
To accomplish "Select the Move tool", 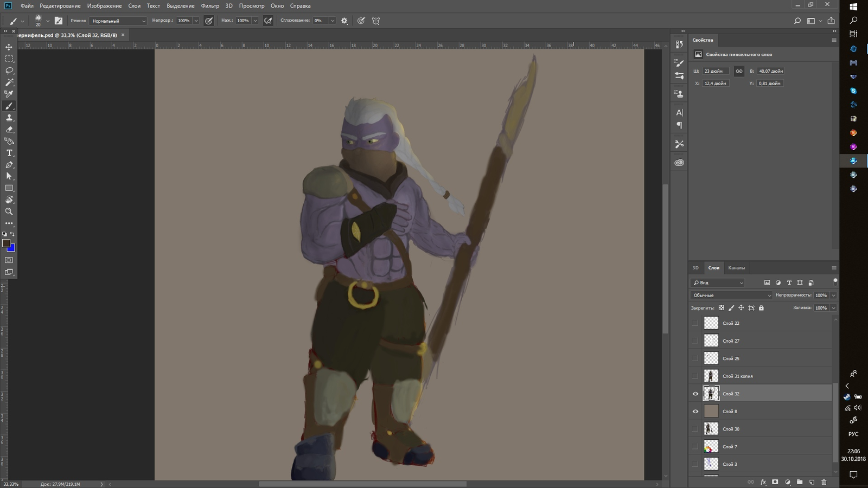I will [9, 47].
